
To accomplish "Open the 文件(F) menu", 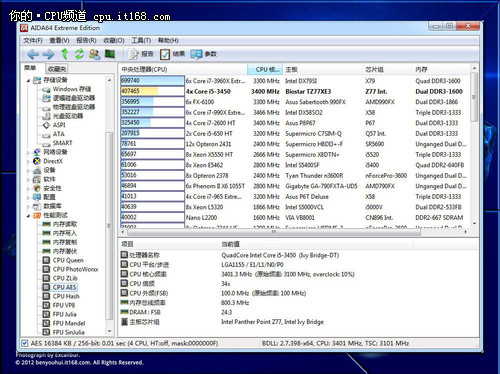I will 33,40.
